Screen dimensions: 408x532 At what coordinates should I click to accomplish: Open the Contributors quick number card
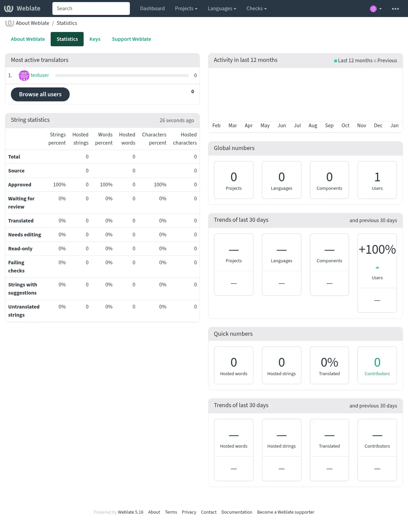[x=377, y=366]
